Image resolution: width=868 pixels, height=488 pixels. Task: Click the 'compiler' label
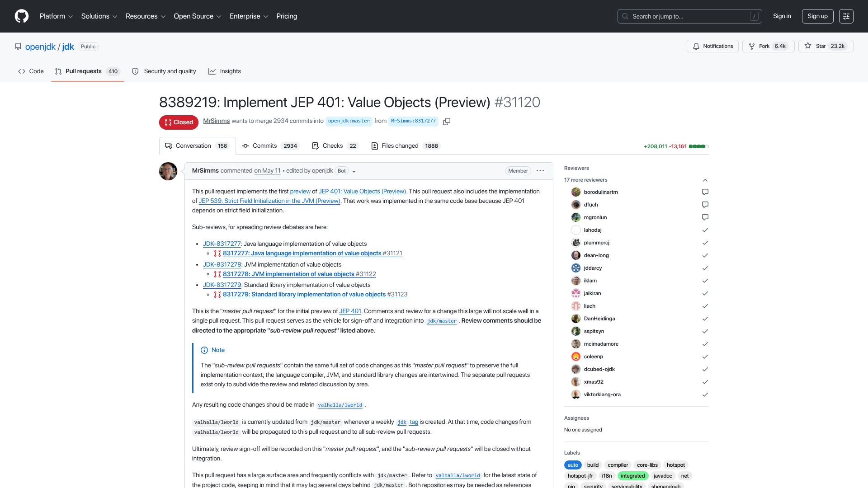tap(618, 465)
